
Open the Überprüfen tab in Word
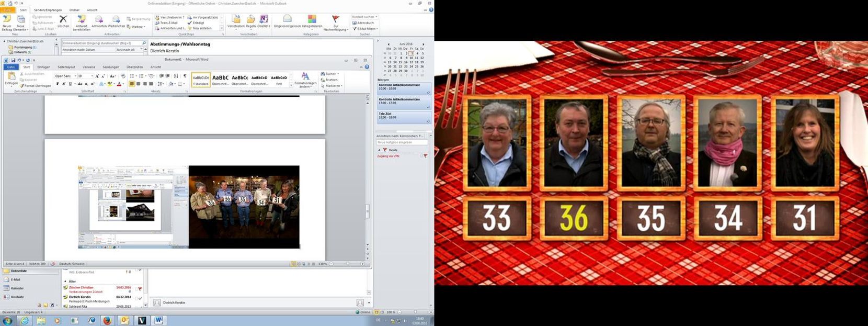tap(134, 67)
